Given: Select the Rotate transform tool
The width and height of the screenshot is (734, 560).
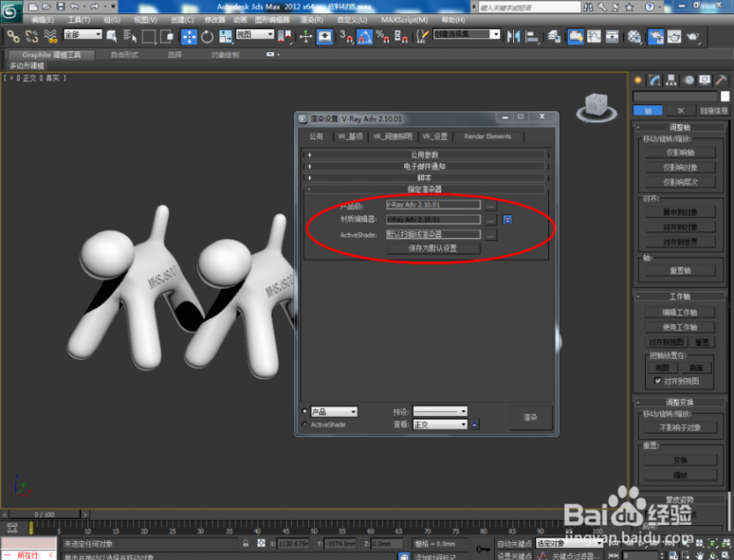Looking at the screenshot, I should (x=207, y=37).
